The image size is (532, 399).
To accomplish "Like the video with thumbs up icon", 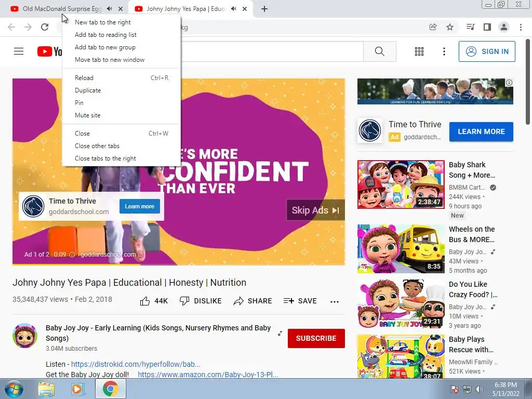I will point(145,301).
